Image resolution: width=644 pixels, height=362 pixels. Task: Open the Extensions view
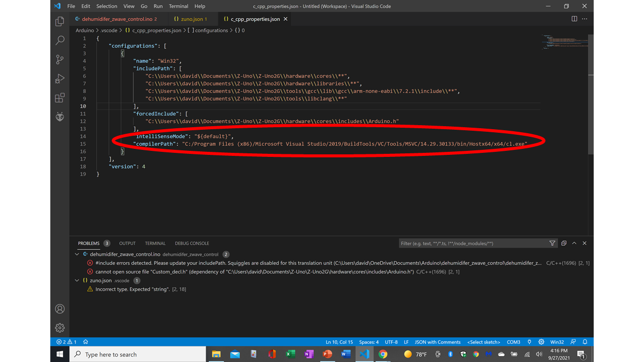(x=60, y=98)
